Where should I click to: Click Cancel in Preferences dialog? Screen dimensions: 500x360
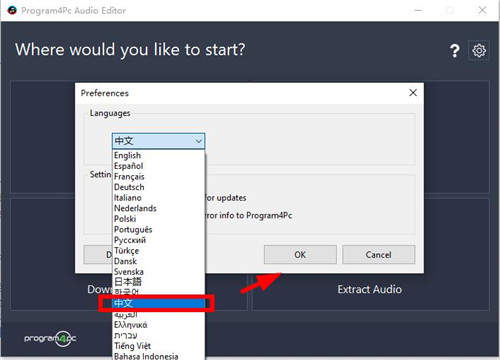tap(378, 255)
